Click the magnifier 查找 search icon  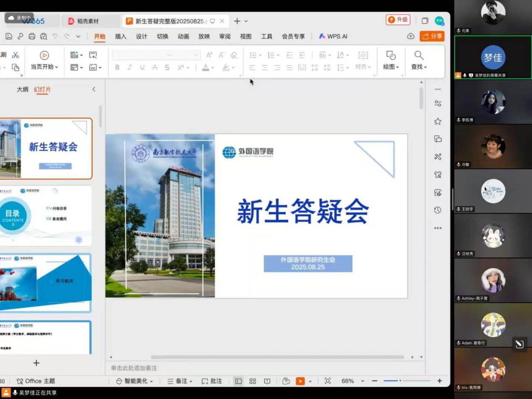pyautogui.click(x=419, y=55)
